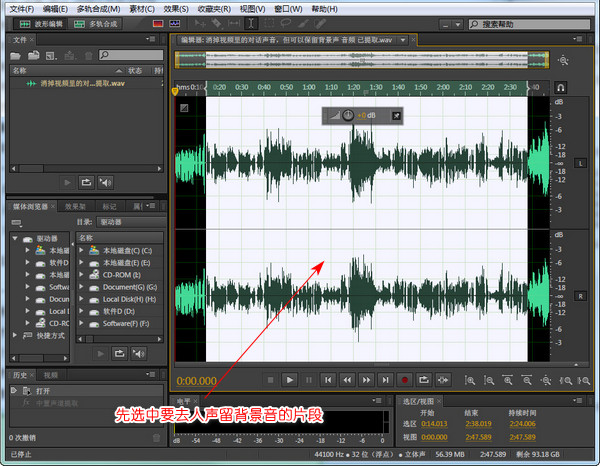Click the Stop transport button
Screen dimensions: 600x466
270,380
